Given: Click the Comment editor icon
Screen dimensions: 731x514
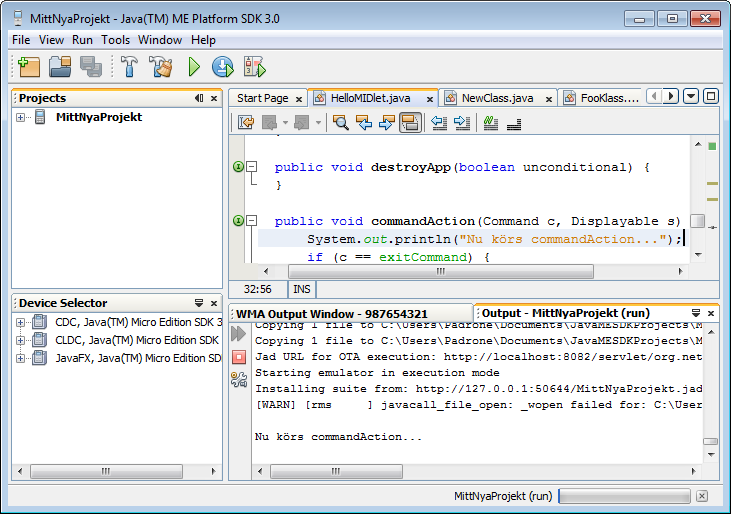Looking at the screenshot, I should [x=490, y=123].
